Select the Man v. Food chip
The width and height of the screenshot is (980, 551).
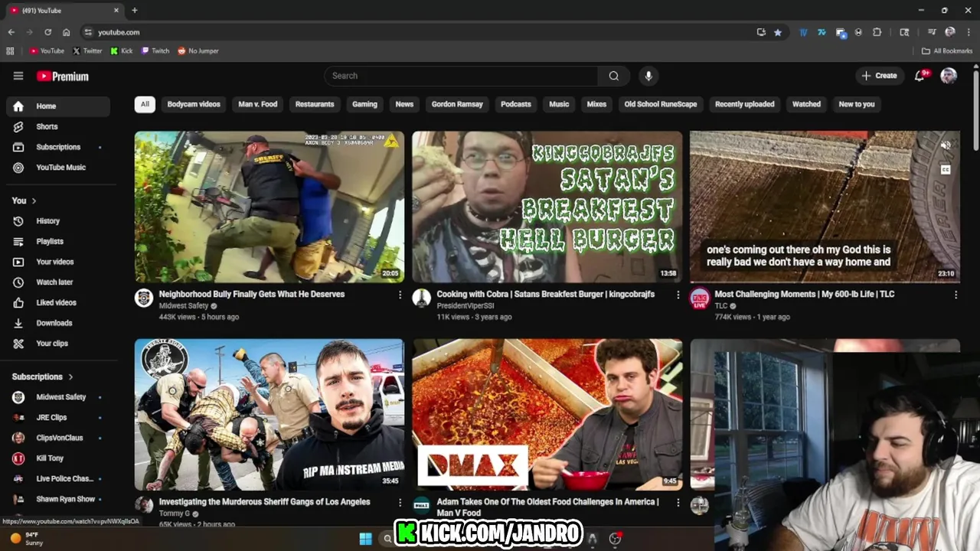pos(257,104)
